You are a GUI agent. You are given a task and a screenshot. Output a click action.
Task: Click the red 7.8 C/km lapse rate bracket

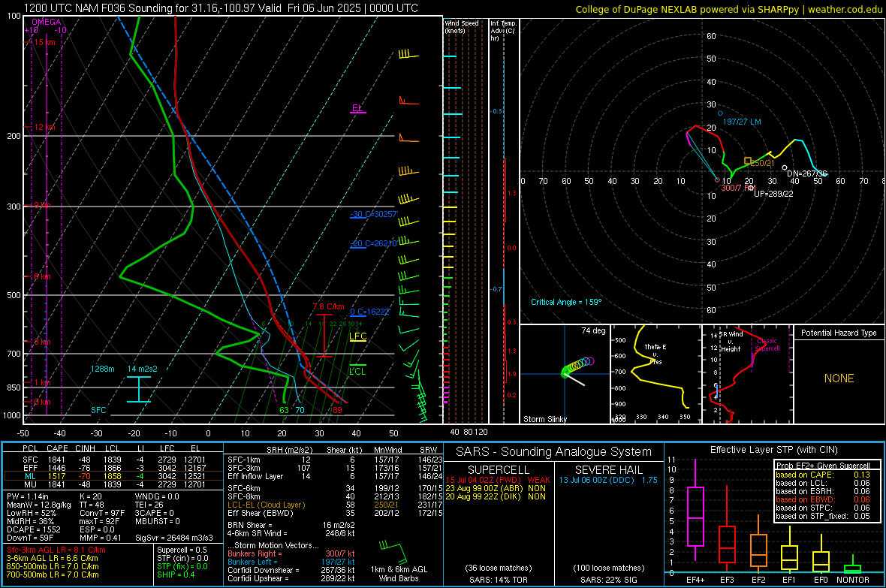pos(324,335)
